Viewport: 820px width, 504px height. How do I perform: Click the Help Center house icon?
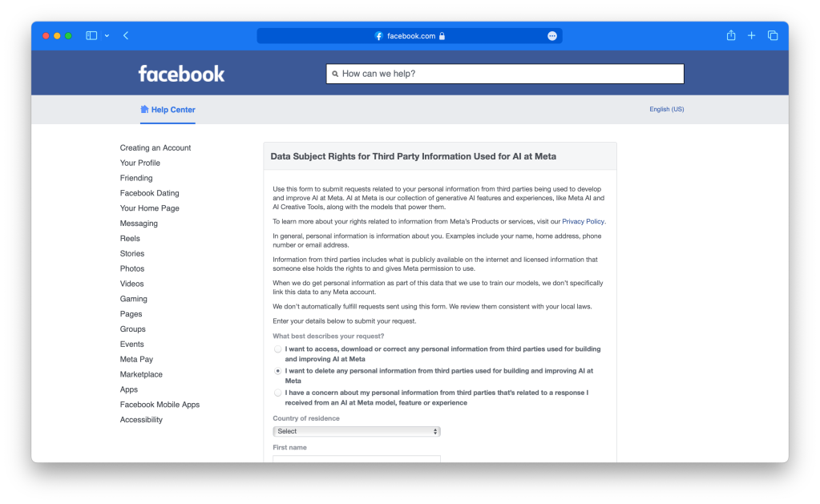(144, 109)
